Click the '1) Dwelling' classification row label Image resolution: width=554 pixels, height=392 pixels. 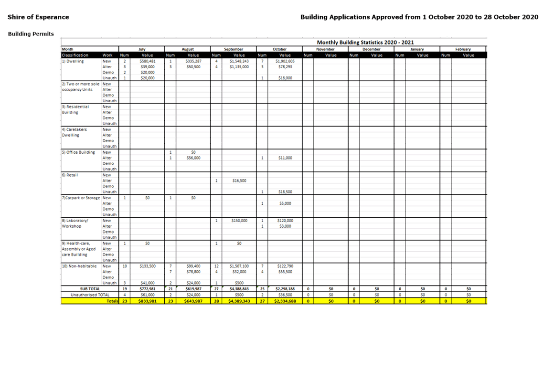pos(73,61)
